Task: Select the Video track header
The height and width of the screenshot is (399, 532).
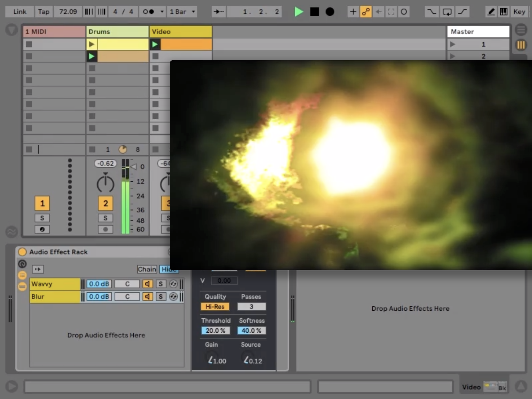Action: (x=181, y=32)
